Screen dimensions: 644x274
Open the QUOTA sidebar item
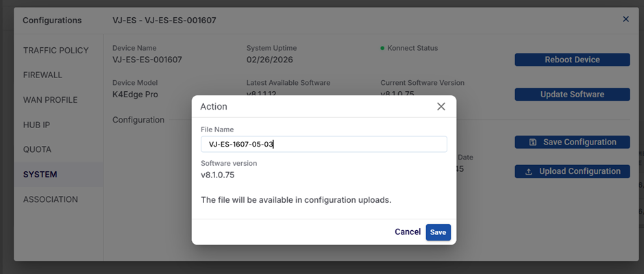(x=38, y=149)
